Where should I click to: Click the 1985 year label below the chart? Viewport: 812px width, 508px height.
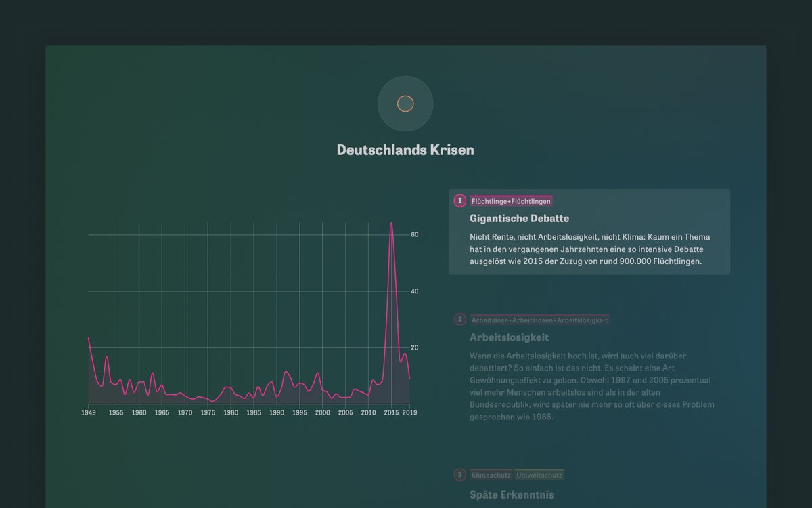click(253, 411)
